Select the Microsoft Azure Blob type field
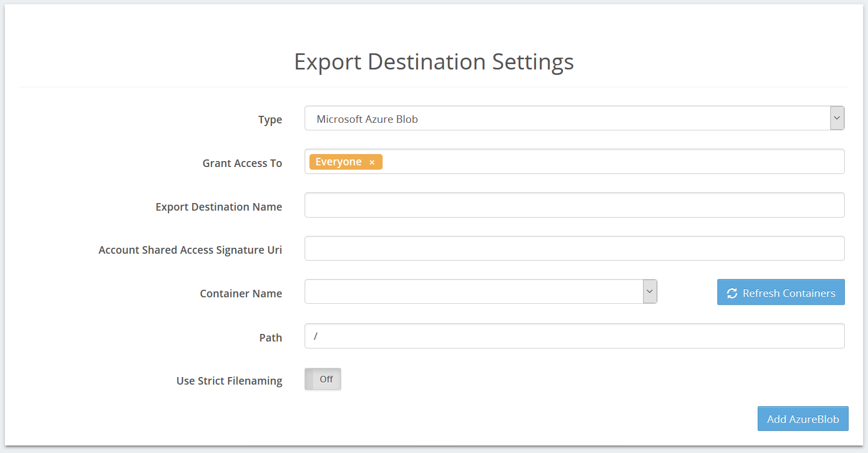The width and height of the screenshot is (868, 453). tap(574, 118)
